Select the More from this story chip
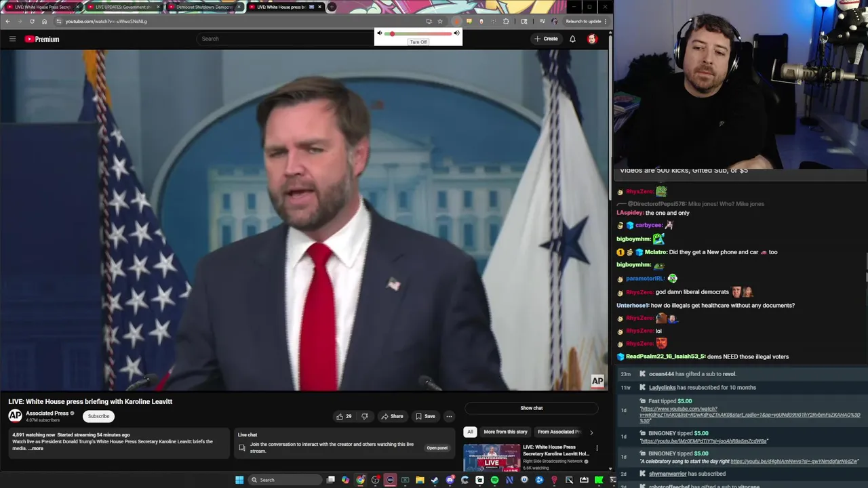The height and width of the screenshot is (488, 868). (505, 432)
